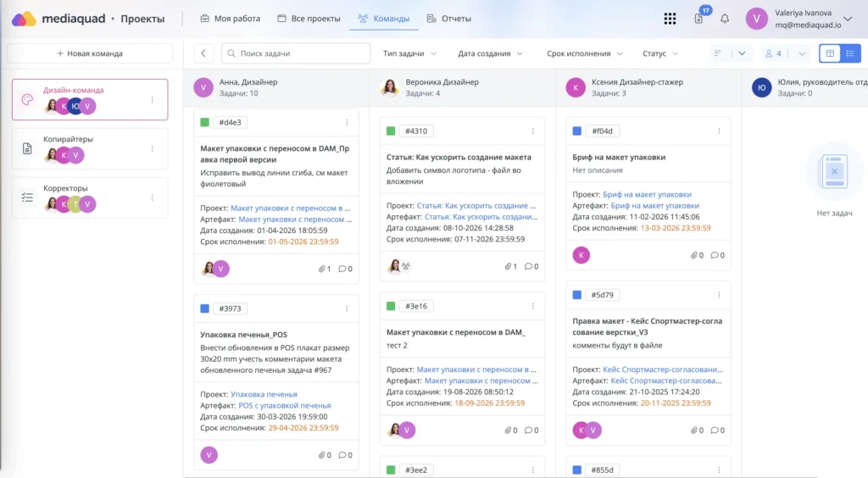Screen dimensions: 868x478
Task: Go to Моя работа tab
Action: point(231,19)
